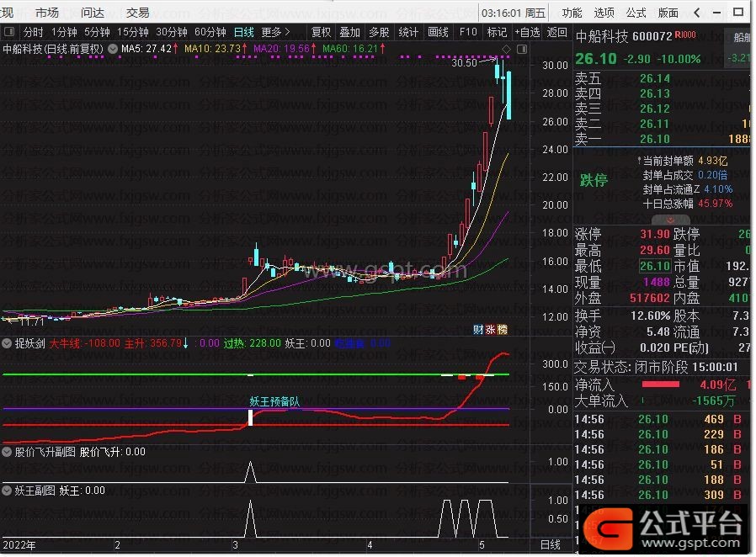
Task: Click the 最高 price 29.60
Action: (655, 250)
